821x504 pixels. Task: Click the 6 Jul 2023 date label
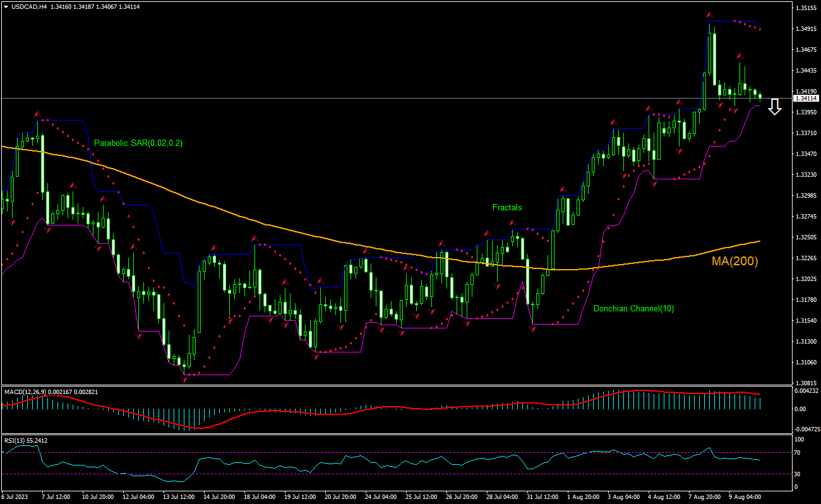click(x=15, y=496)
